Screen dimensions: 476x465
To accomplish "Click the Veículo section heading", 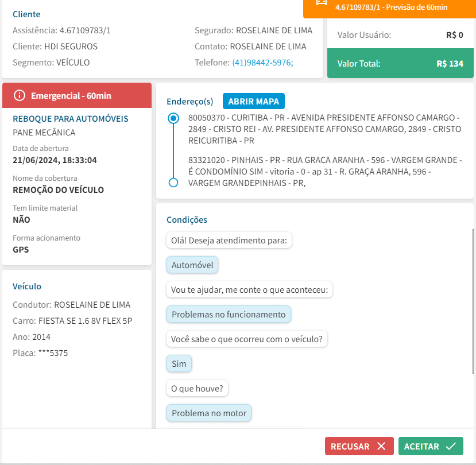I will click(x=27, y=286).
